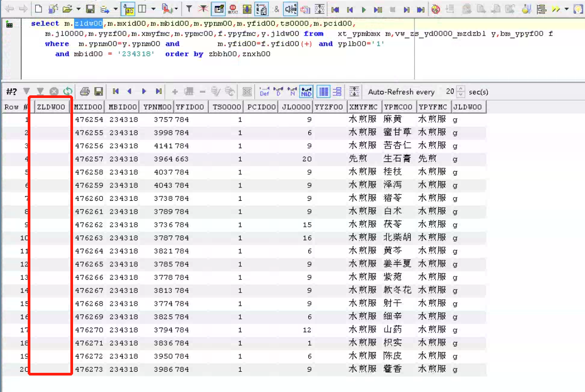The width and height of the screenshot is (585, 392).
Task: Click the yellow double arrow icon
Action: pyautogui.click(x=556, y=9)
